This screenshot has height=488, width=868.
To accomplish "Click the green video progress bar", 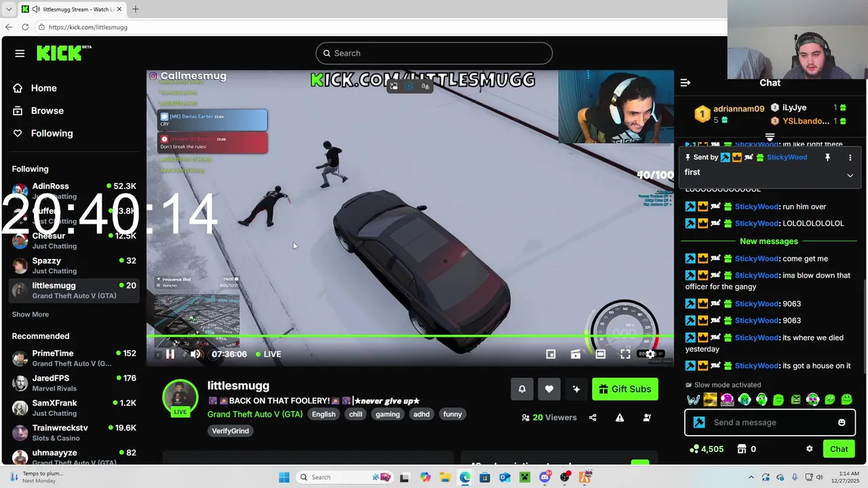I will pos(410,335).
